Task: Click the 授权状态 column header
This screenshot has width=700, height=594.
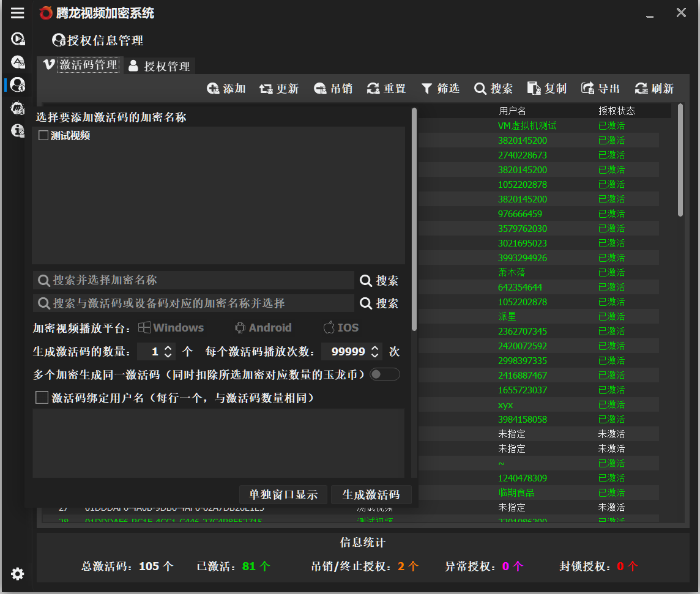Action: 617,111
